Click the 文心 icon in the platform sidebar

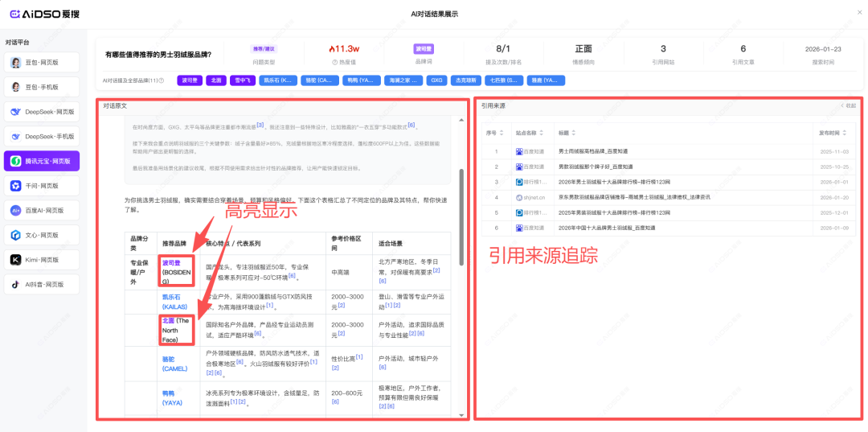pos(16,235)
